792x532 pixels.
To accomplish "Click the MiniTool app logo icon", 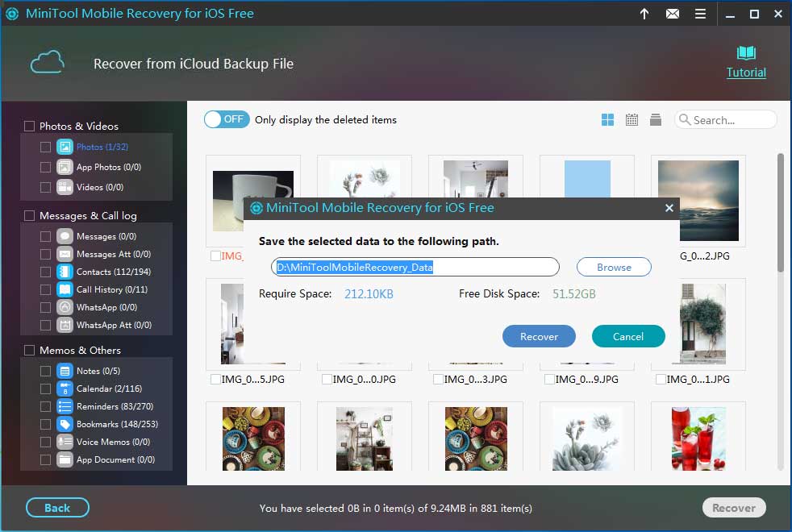I will coord(12,14).
